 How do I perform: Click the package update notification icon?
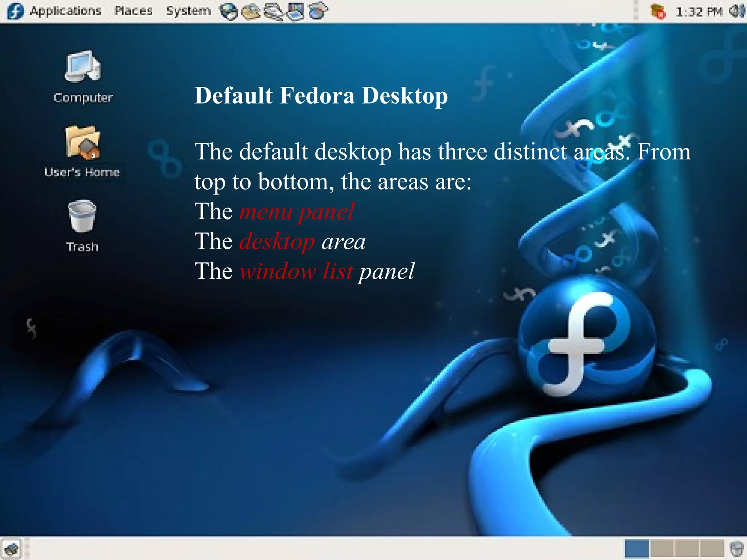click(658, 11)
